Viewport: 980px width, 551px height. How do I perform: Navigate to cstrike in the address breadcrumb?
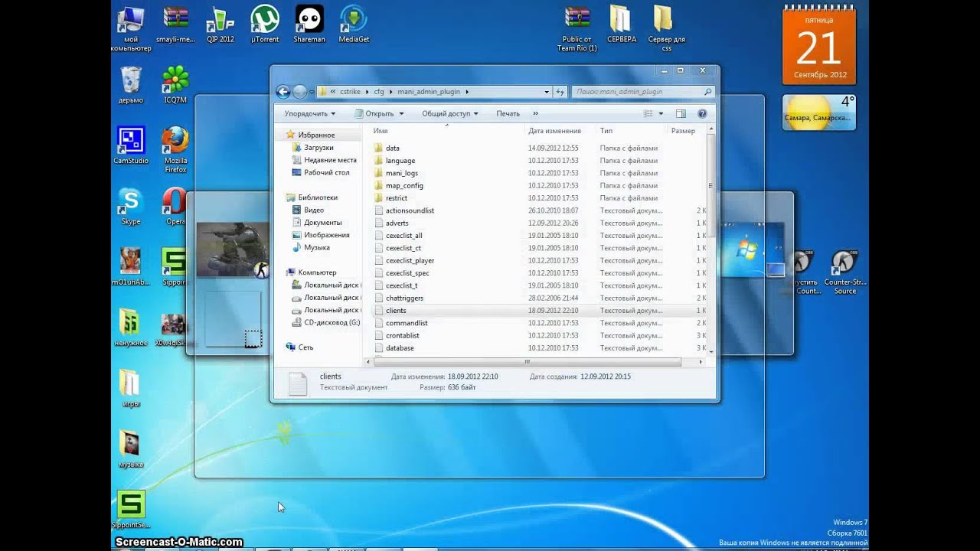point(350,92)
